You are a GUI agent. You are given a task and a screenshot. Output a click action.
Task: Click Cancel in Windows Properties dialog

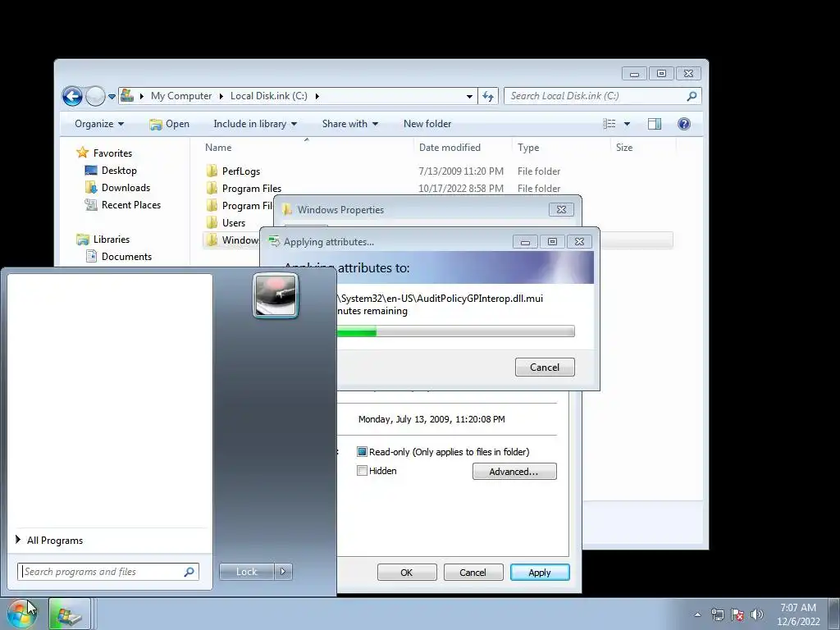(473, 572)
